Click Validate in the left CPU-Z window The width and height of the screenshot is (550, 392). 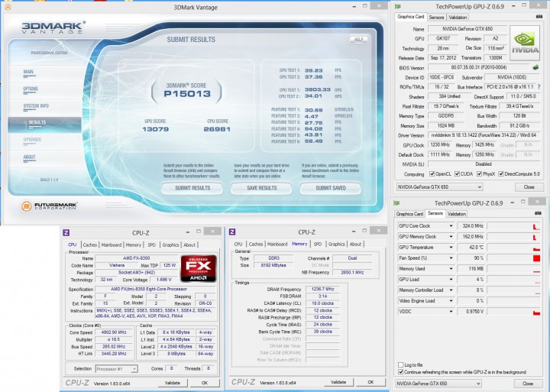click(x=172, y=384)
